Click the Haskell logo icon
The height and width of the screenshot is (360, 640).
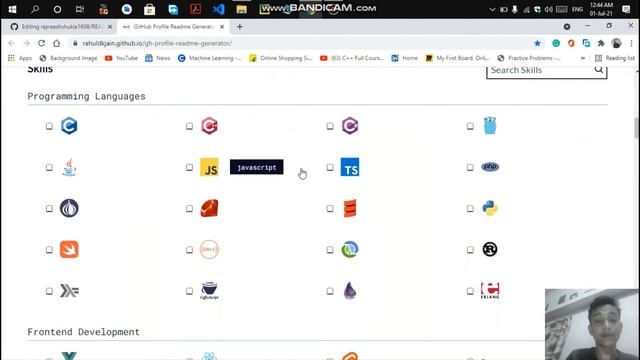point(69,291)
